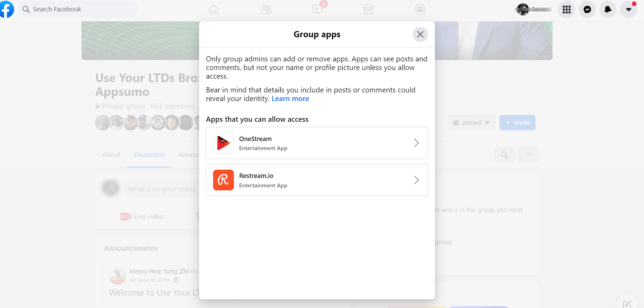Click the What's on your mind box
Viewport: 644px width, 308px height.
(x=161, y=189)
